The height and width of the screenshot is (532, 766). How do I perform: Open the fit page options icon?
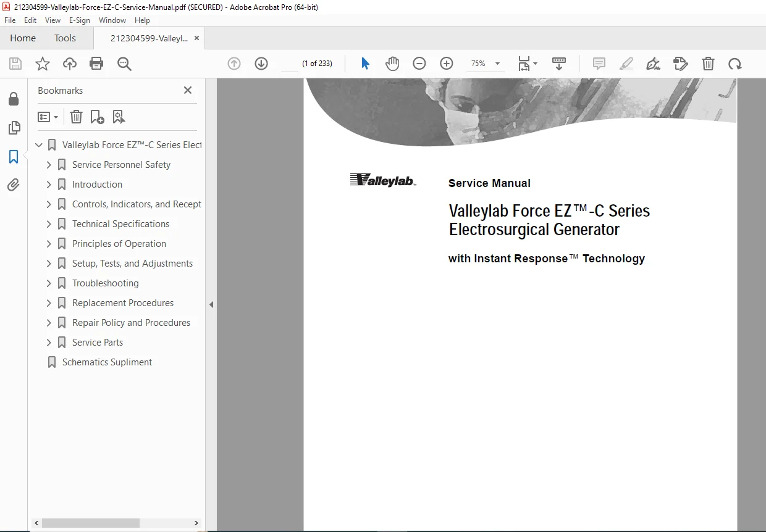click(528, 64)
